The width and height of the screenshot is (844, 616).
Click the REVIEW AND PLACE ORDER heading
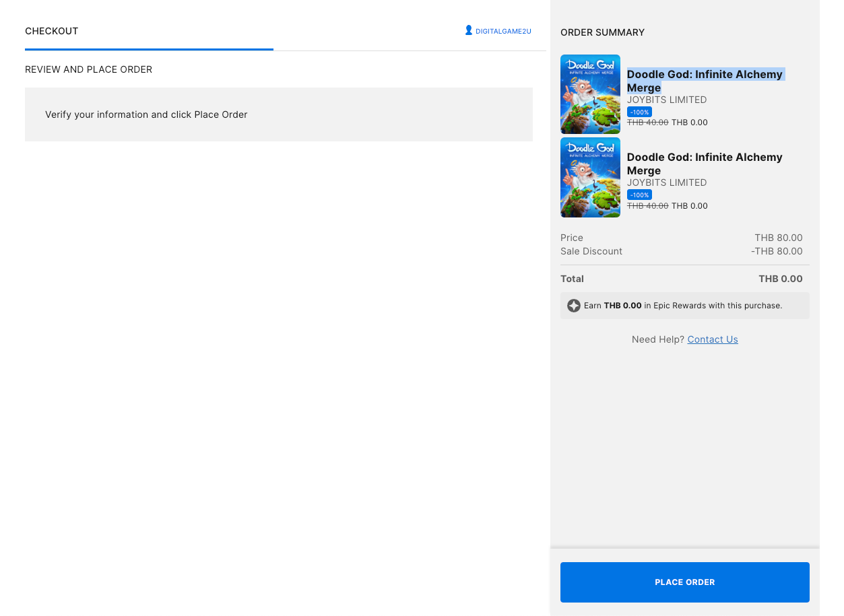(88, 69)
